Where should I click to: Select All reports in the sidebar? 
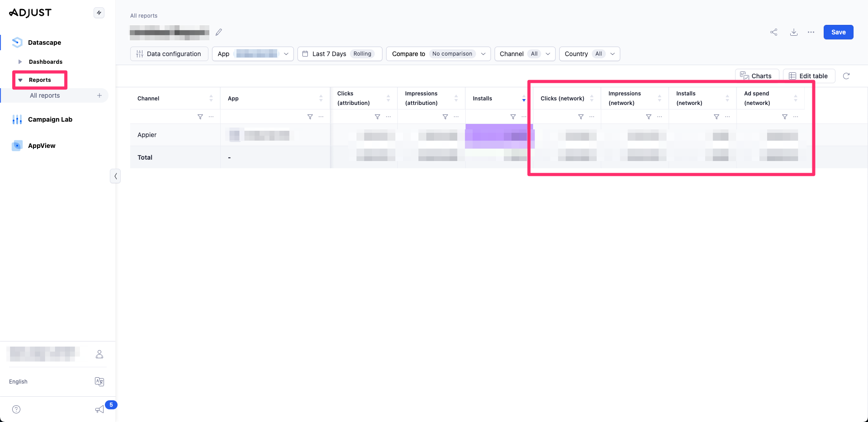45,95
